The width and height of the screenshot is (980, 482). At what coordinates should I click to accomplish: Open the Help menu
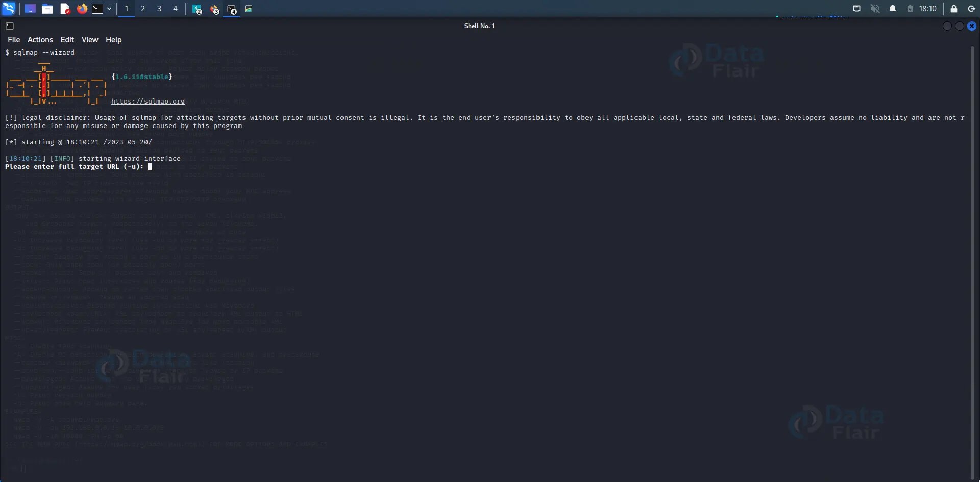pos(114,40)
